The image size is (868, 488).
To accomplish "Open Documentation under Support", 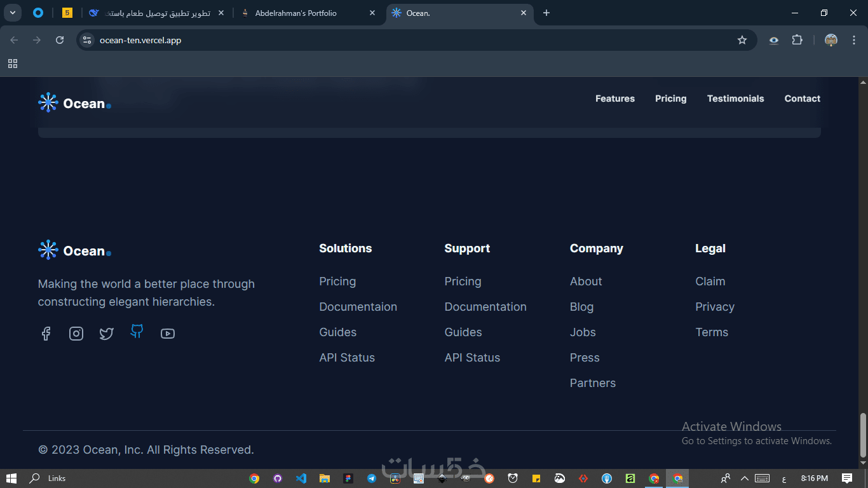I will [x=485, y=307].
